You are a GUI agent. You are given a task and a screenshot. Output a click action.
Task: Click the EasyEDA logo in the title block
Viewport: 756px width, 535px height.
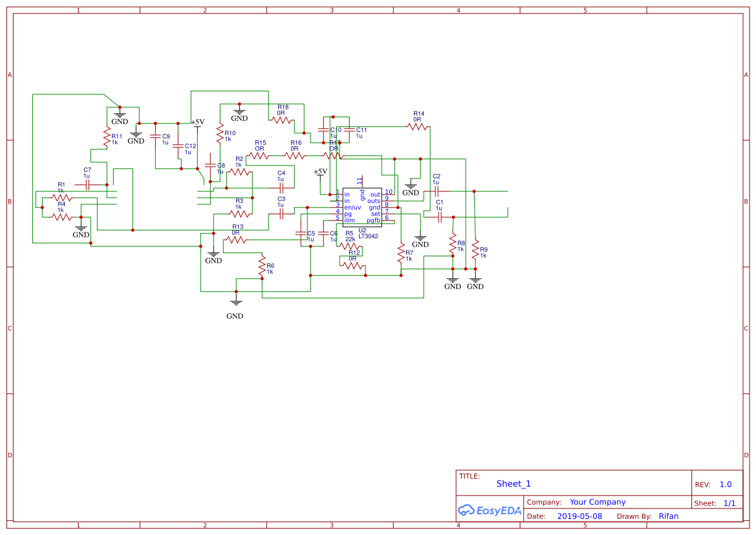[x=490, y=510]
